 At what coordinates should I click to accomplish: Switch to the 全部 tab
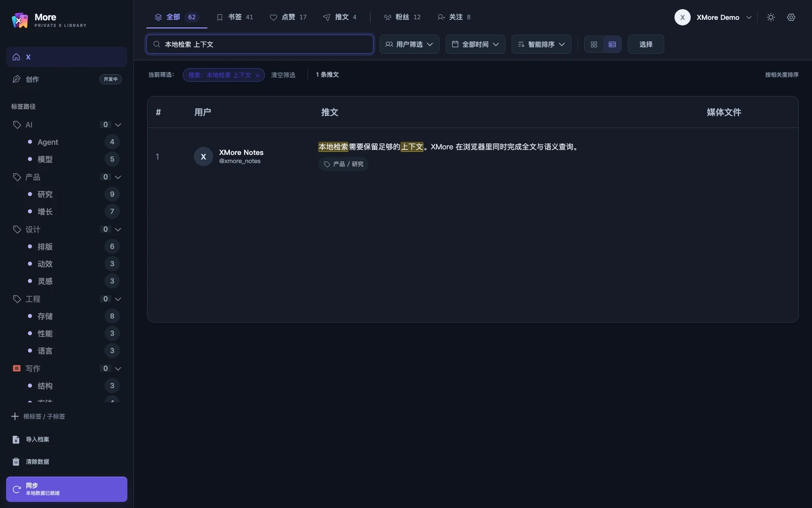pos(177,17)
